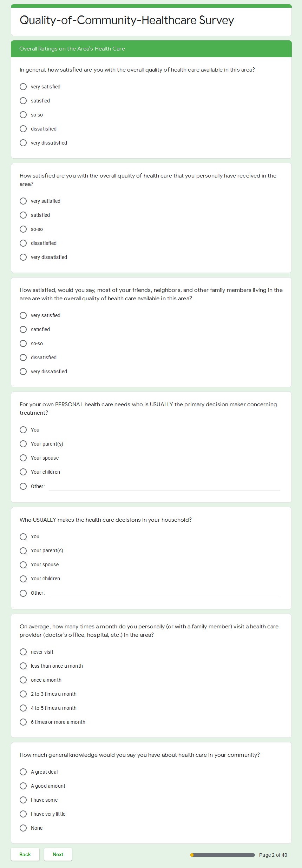302x868 pixels.
Task: Pick '6 times or more a month' option
Action: coord(23,722)
